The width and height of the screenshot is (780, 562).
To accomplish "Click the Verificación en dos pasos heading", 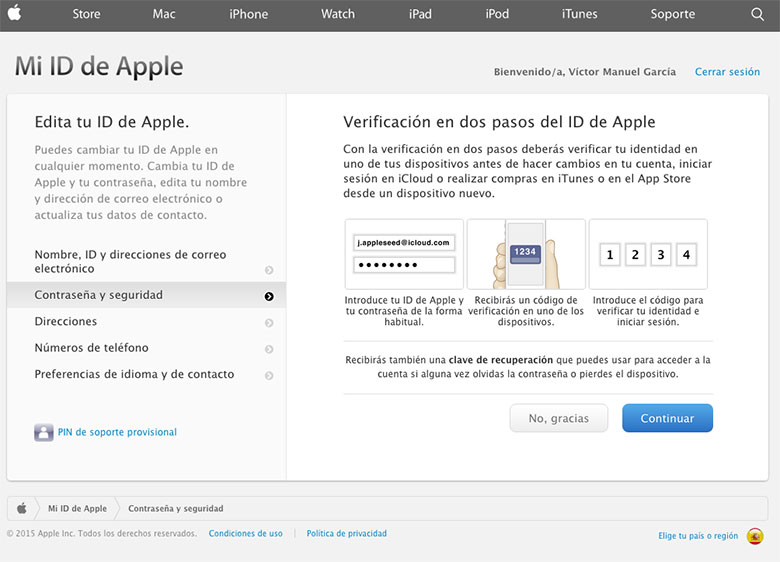I will pos(499,122).
